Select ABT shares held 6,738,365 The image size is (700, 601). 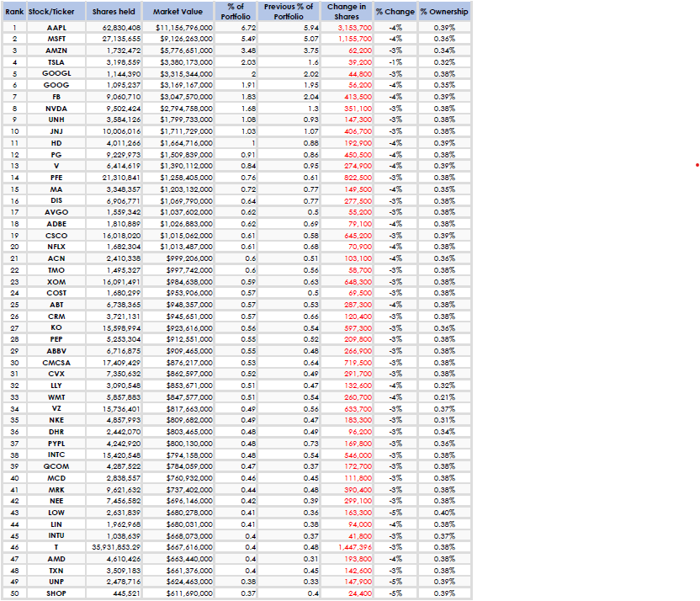(114, 305)
